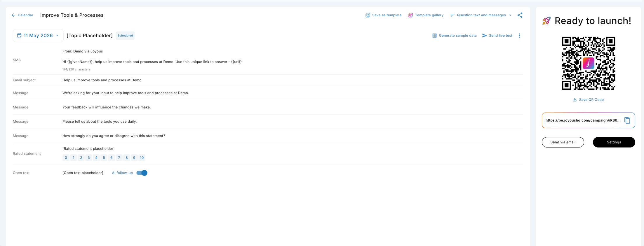644x246 pixels.
Task: Click the campaign QR code image
Action: (x=589, y=63)
